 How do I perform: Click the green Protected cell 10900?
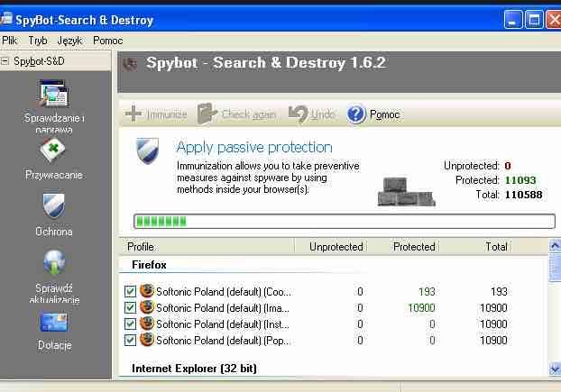click(x=421, y=307)
